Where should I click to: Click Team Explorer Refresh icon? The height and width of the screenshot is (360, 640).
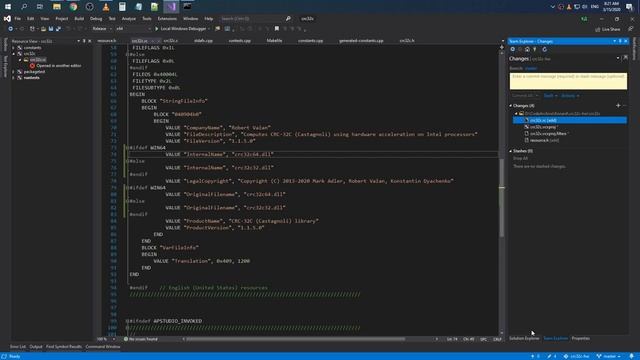[544, 49]
